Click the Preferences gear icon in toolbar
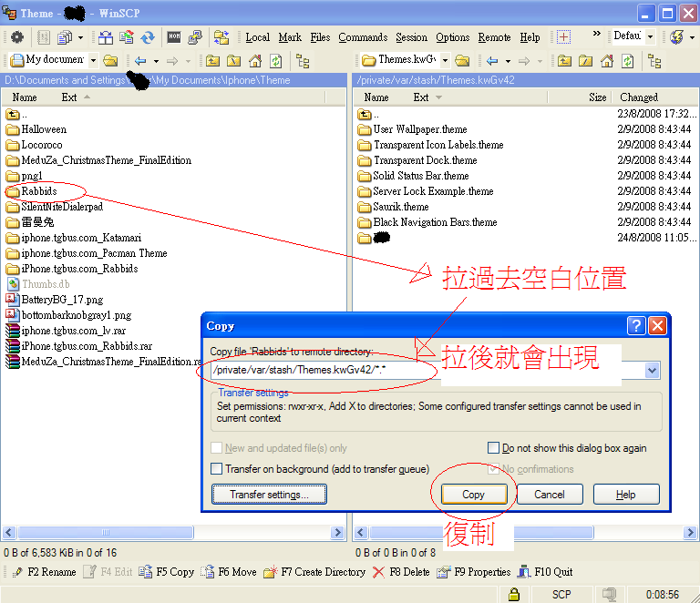 point(15,37)
